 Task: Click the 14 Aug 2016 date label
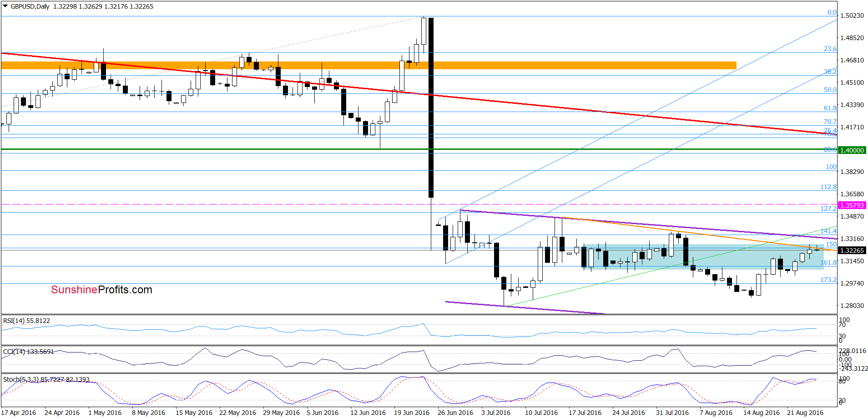[x=762, y=413]
